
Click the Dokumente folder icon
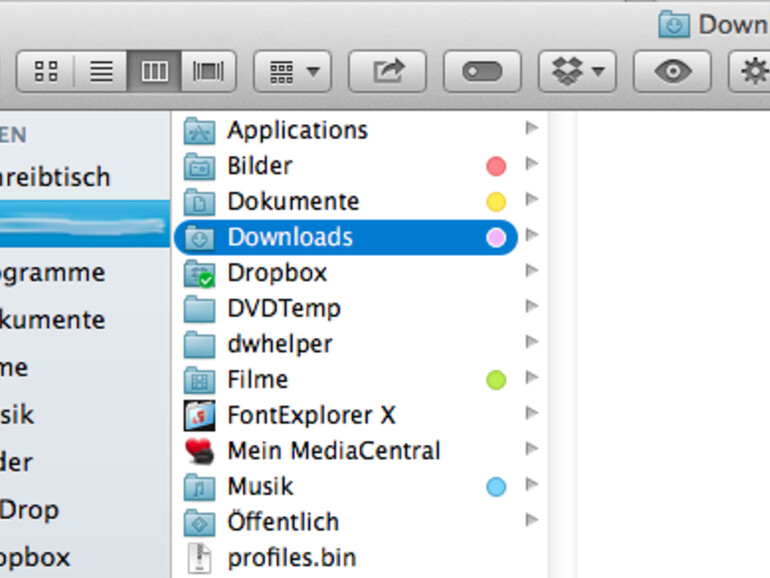199,202
